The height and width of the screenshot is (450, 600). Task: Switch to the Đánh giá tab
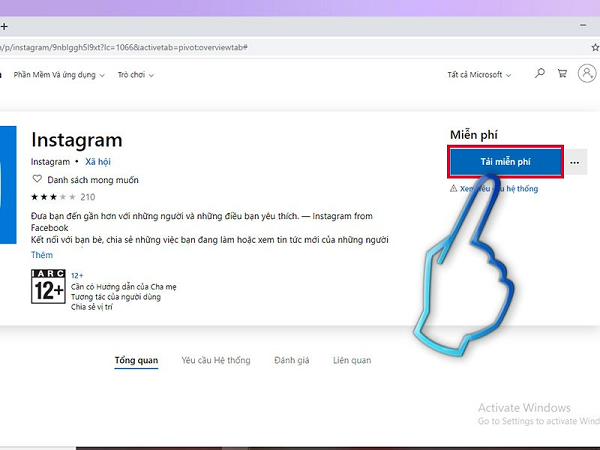click(x=292, y=360)
